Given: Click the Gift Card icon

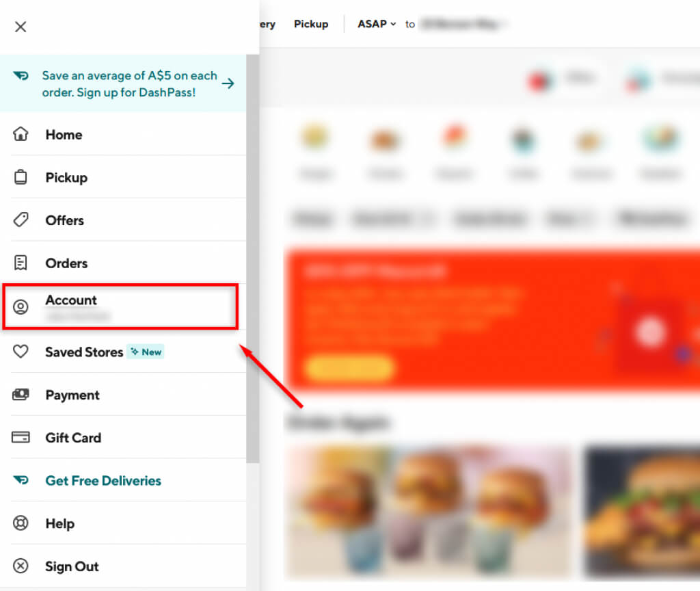Looking at the screenshot, I should point(21,437).
